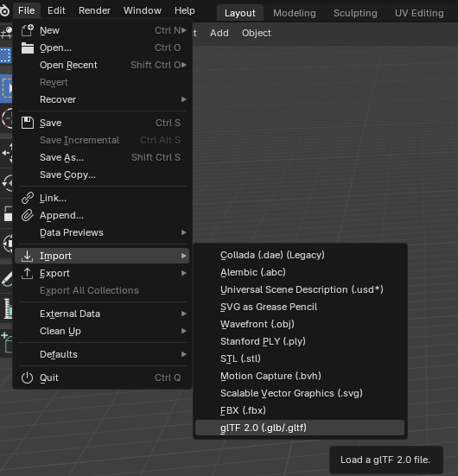Viewport: 458px width, 476px height.
Task: Open the Add menu in viewport header
Action: point(219,33)
